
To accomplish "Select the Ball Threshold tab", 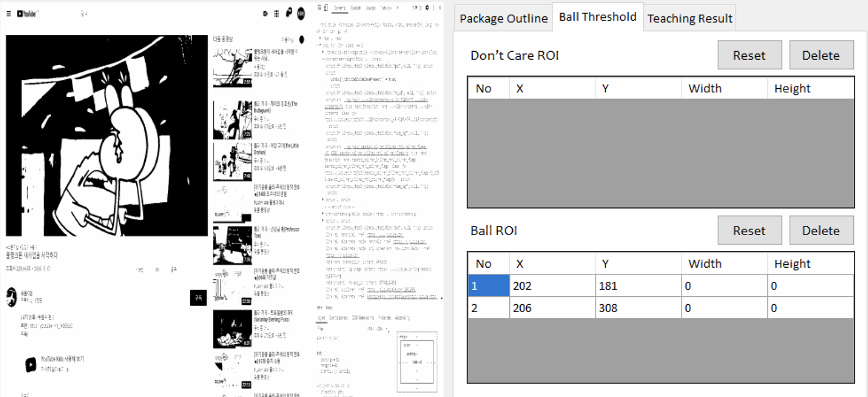I will tap(597, 17).
